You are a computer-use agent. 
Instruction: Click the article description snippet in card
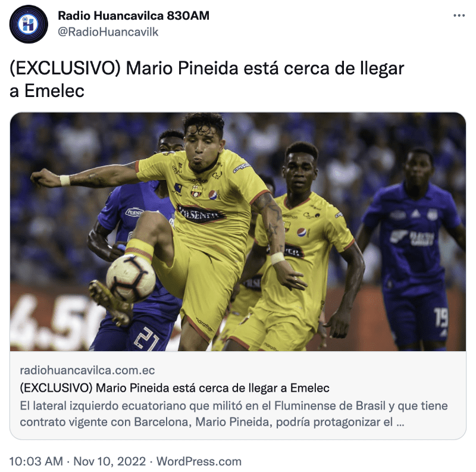point(234,414)
